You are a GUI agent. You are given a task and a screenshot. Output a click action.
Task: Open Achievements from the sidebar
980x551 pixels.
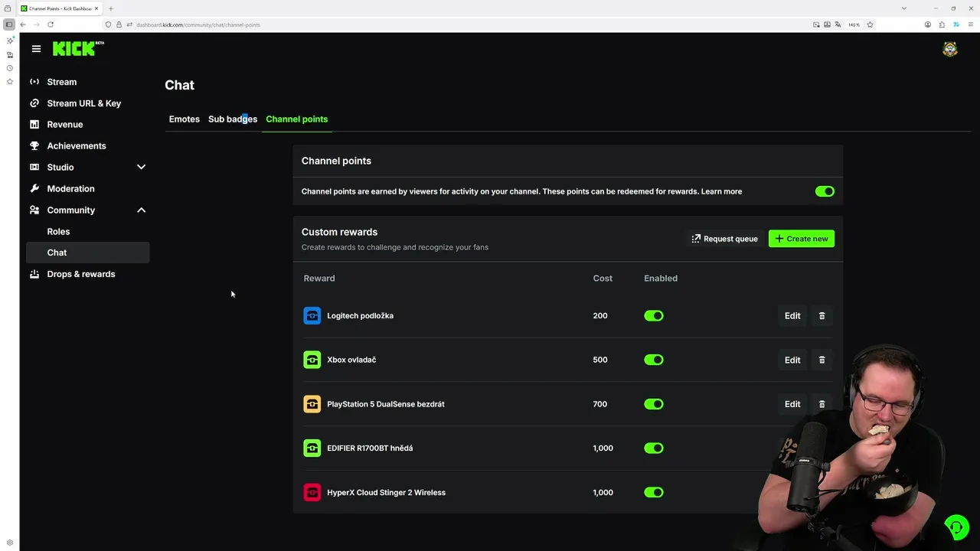tap(87, 146)
